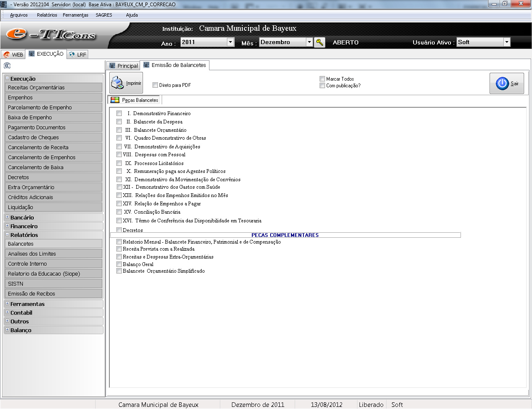Screen dimensions: 532x409
Task: Open the Usuário Ativo combo box
Action: tap(506, 42)
